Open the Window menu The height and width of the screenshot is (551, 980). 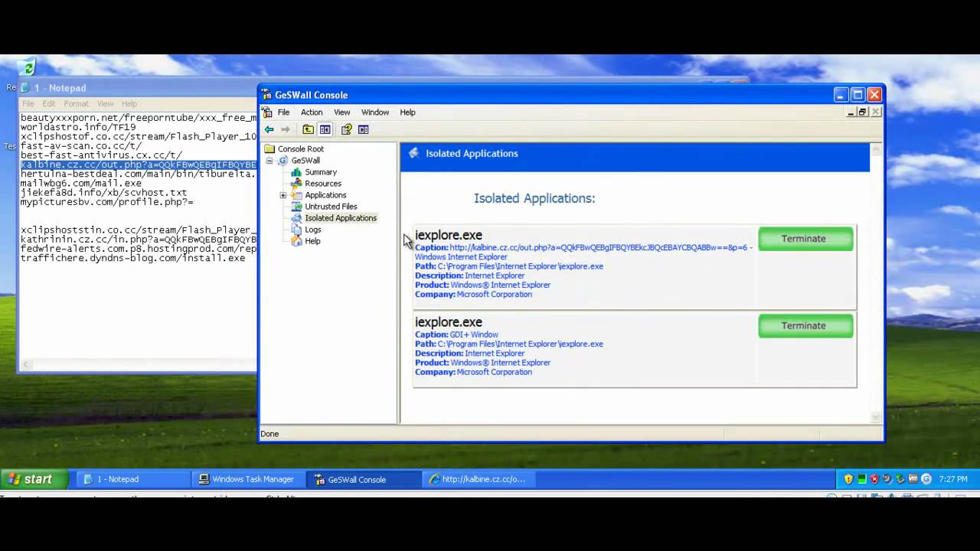tap(375, 112)
